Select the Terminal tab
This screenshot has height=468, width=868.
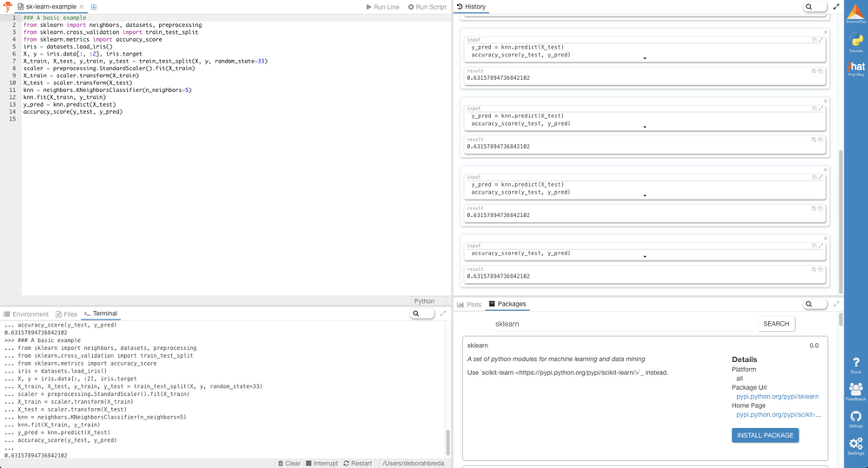(x=100, y=313)
